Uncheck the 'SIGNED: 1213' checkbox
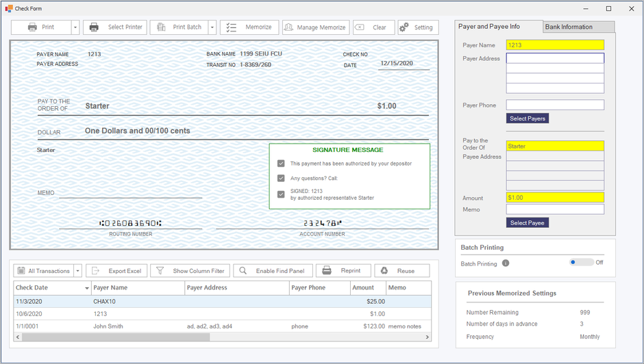This screenshot has height=364, width=644. point(281,194)
